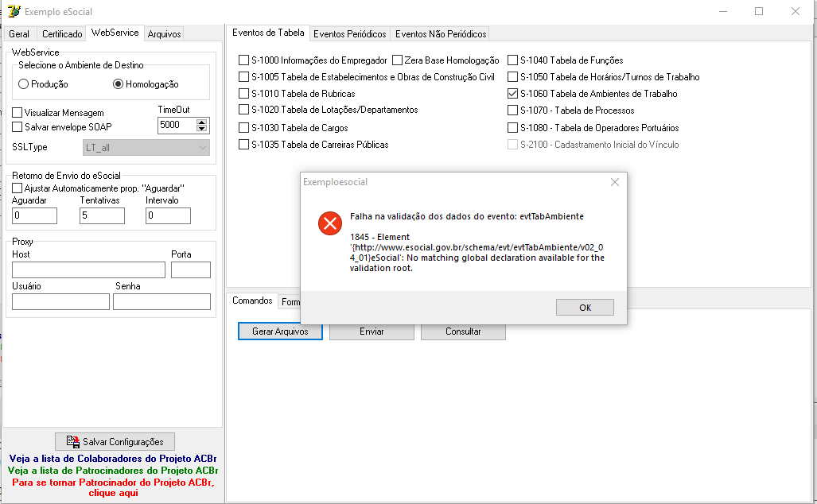Click the Aguardar input field
This screenshot has width=817, height=504.
click(x=34, y=215)
